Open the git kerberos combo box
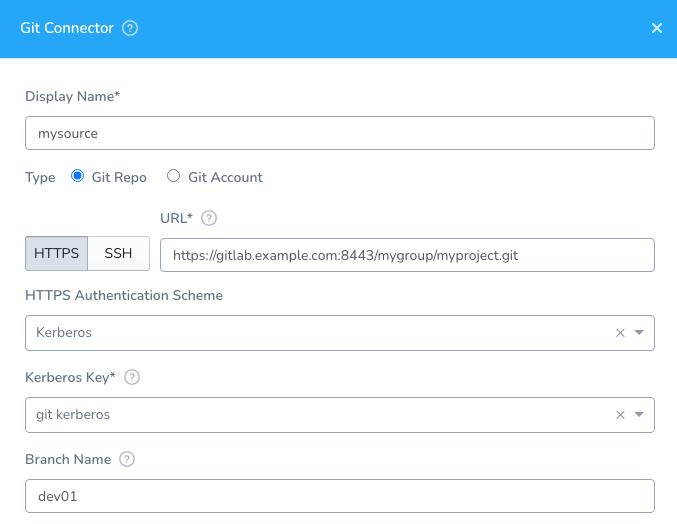This screenshot has height=524, width=677. [340, 415]
